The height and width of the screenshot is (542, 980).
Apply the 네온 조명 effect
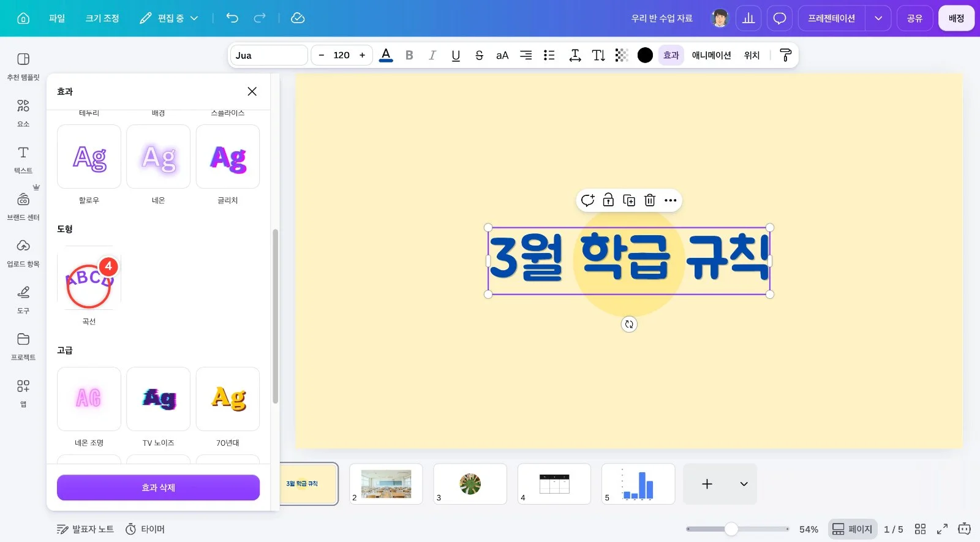coord(89,399)
